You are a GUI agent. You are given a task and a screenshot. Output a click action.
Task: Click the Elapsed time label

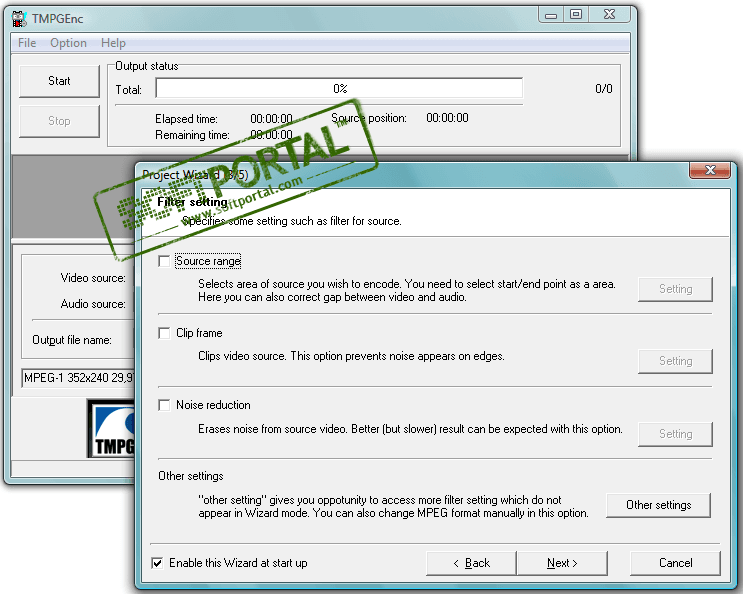point(186,119)
